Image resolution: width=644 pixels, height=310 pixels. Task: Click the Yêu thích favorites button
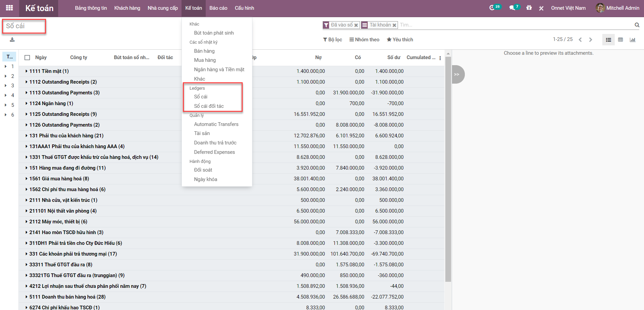(x=400, y=40)
